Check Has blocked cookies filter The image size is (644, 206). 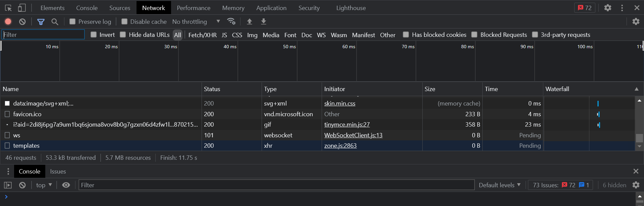pyautogui.click(x=406, y=35)
